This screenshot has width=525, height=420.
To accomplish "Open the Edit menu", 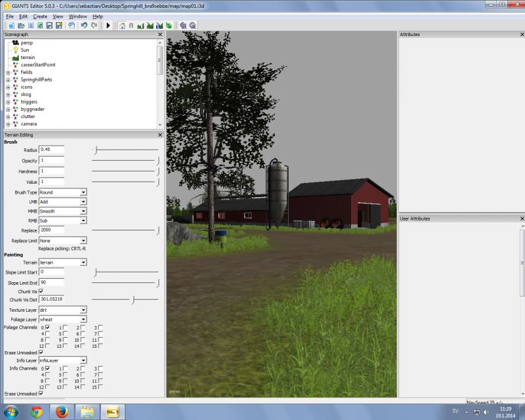I will [23, 16].
